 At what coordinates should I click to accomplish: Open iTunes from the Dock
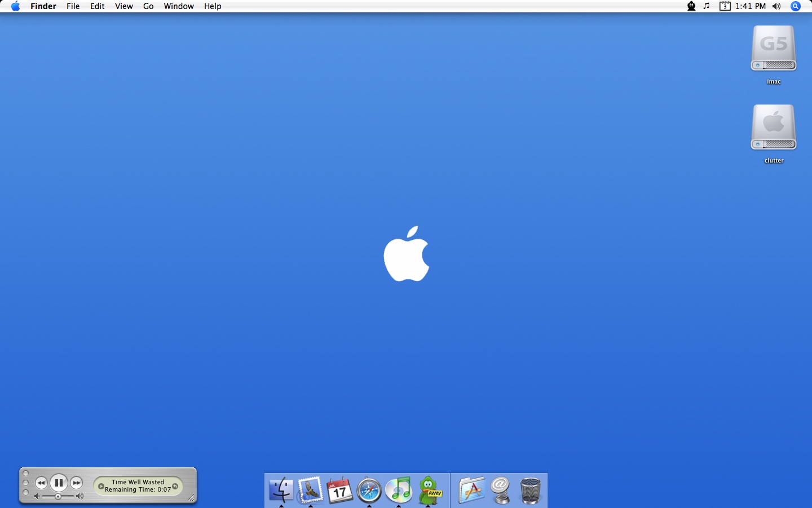click(x=399, y=490)
